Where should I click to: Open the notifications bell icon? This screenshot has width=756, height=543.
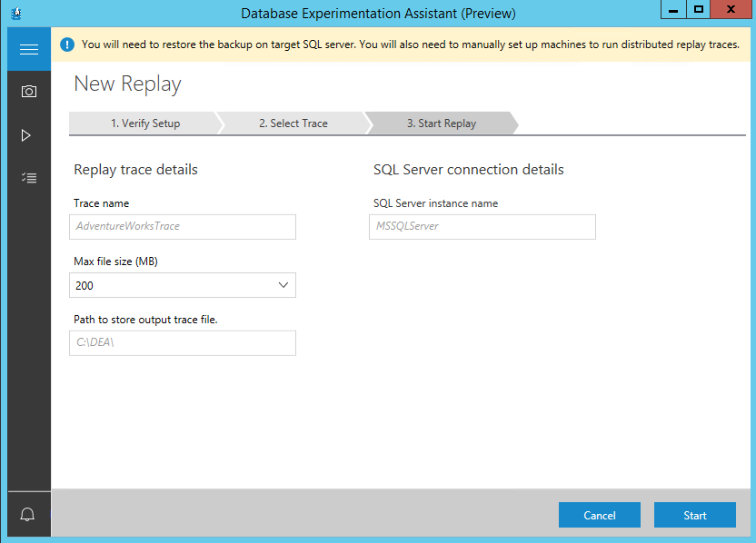coord(28,515)
